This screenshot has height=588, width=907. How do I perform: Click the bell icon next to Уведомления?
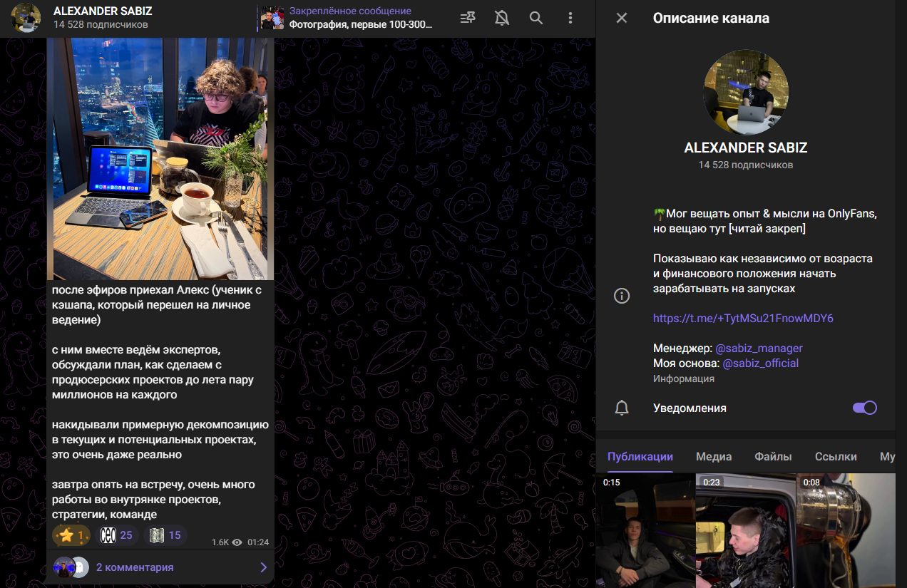click(x=622, y=408)
